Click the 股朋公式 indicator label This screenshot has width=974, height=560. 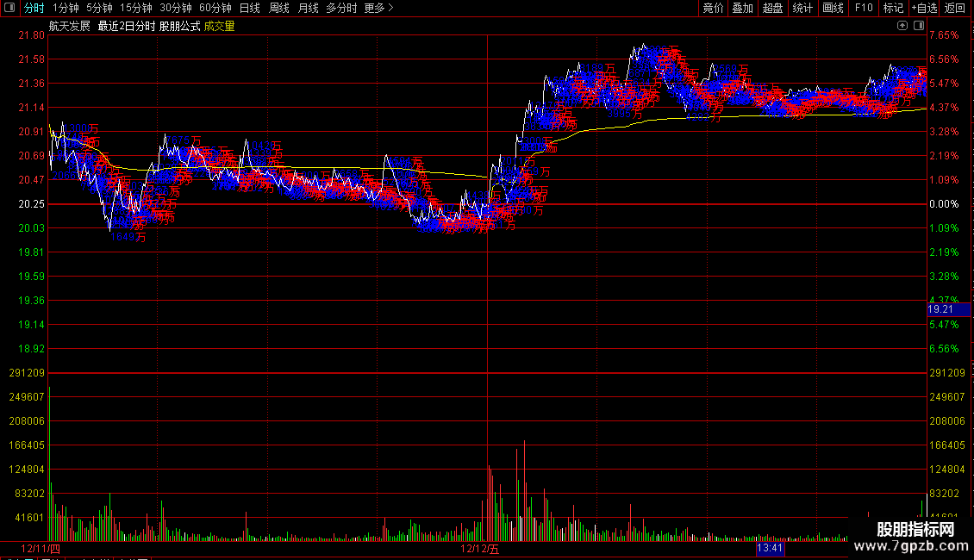(179, 26)
